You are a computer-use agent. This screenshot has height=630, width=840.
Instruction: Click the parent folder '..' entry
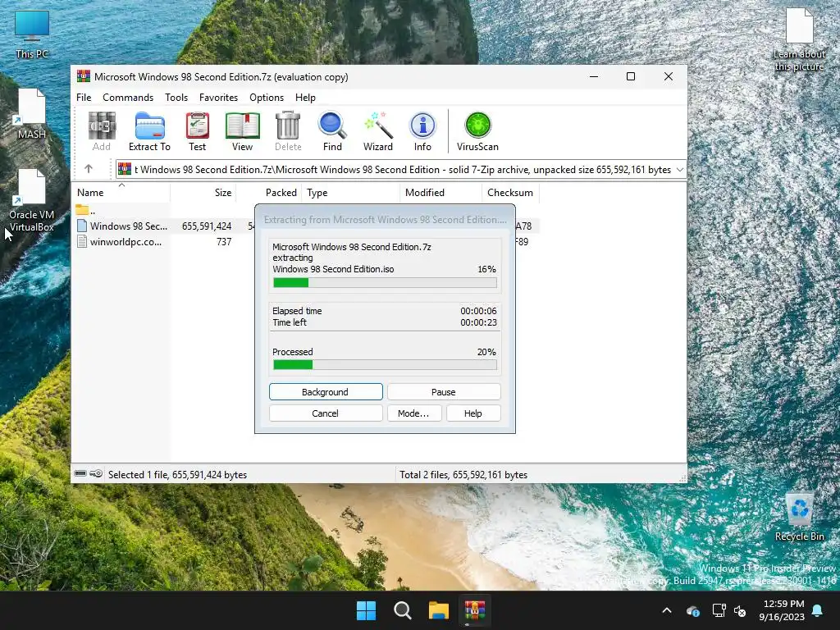click(85, 211)
